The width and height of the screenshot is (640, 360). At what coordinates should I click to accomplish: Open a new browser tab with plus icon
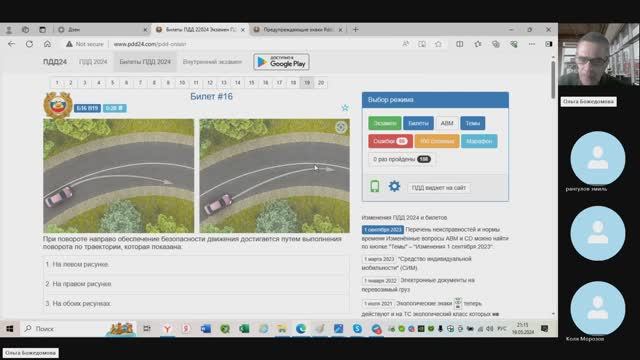tap(356, 29)
